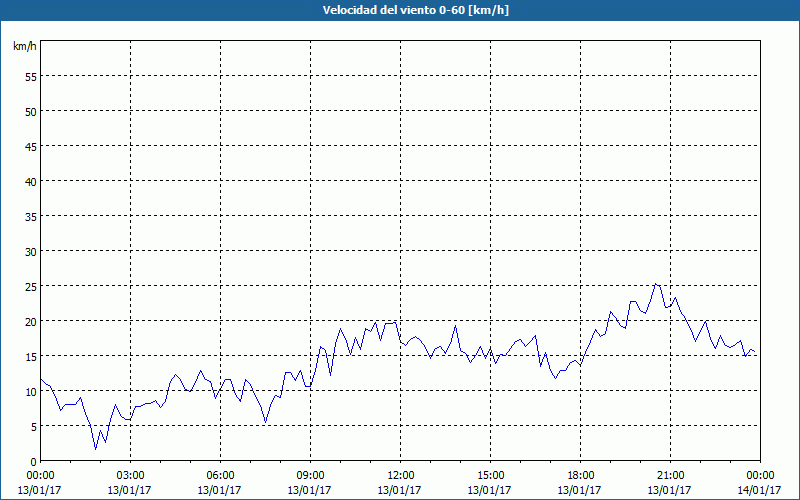
Task: Select the y-axis value "10"
Action: tap(31, 391)
